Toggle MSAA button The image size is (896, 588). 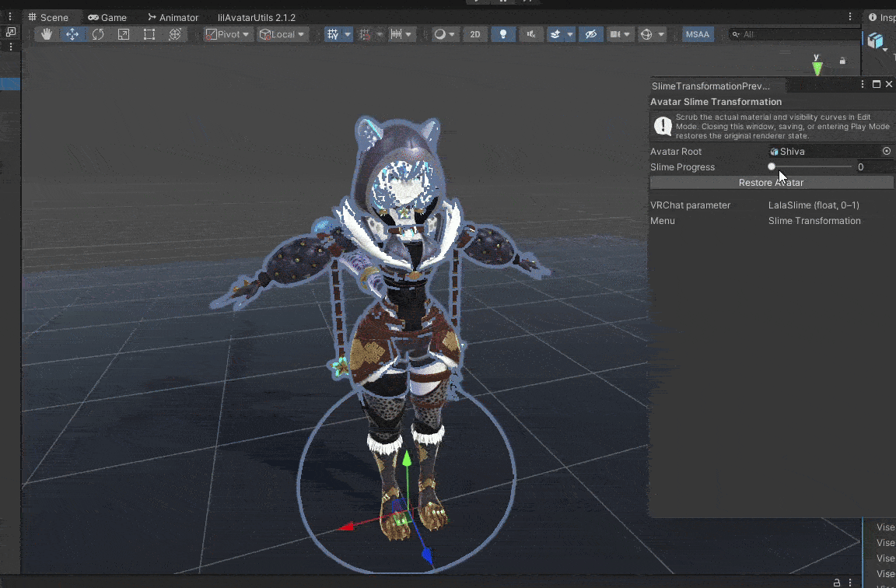(698, 34)
